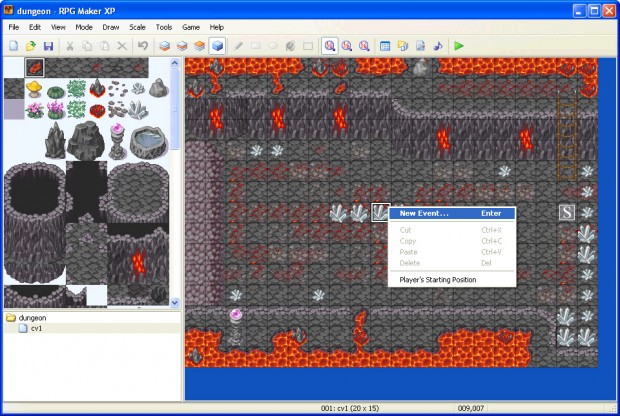Set map zoom to 1:1 scale
The width and height of the screenshot is (620, 416).
tap(329, 46)
